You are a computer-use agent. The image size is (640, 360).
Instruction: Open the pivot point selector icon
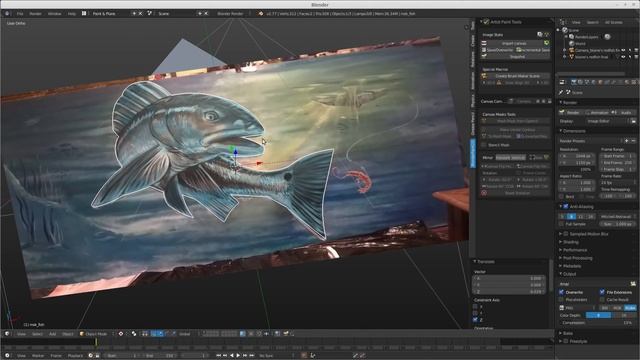[134, 334]
